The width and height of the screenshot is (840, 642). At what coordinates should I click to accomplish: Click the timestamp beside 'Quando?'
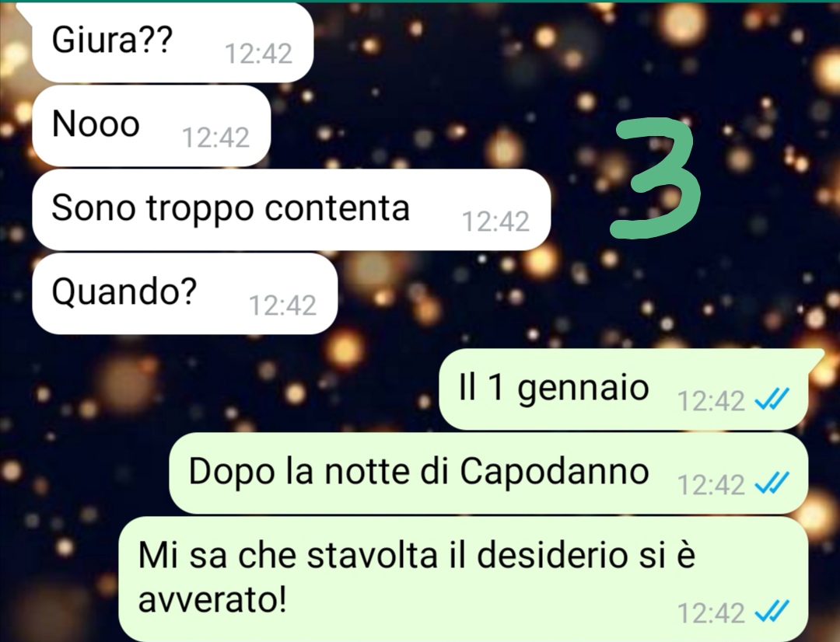coord(282,305)
